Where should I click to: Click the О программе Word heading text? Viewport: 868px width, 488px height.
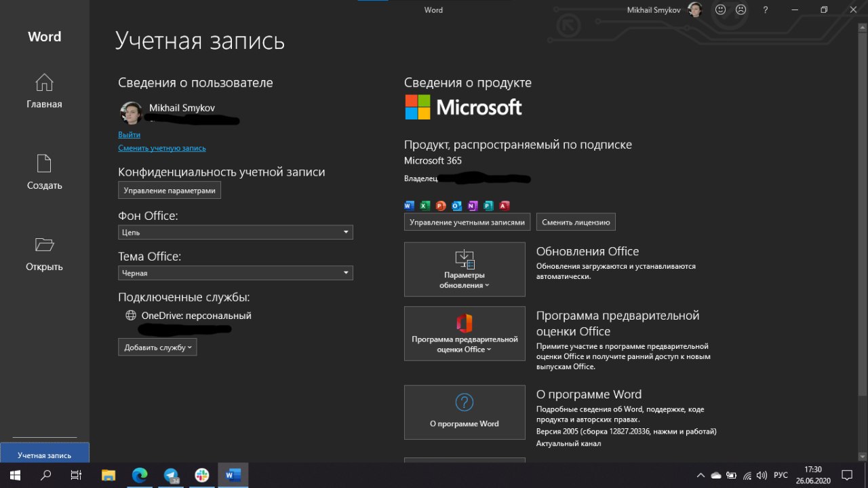coord(589,394)
